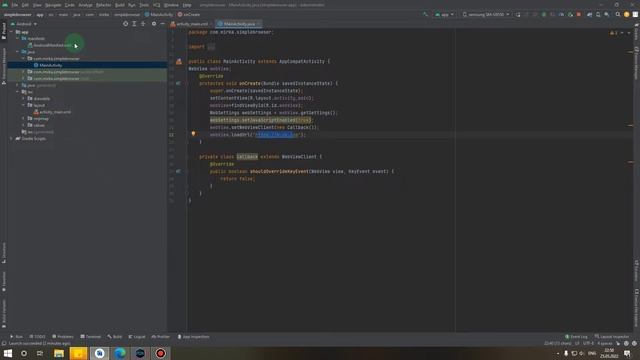Open the Event Log
This screenshot has height=360, width=640.
[x=576, y=337]
